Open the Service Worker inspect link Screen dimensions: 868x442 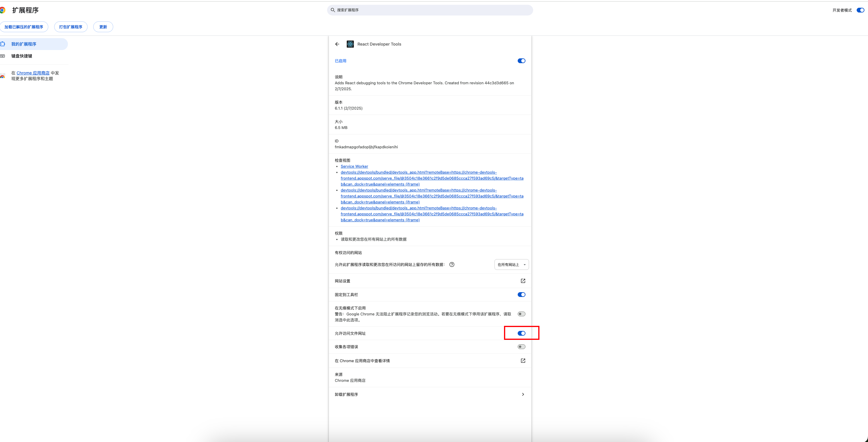(x=354, y=166)
